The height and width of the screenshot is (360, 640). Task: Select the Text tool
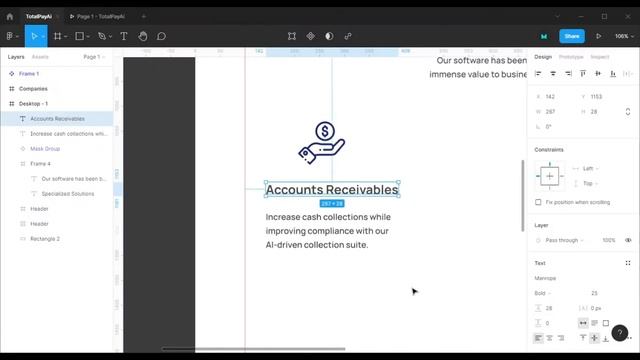coord(124,36)
